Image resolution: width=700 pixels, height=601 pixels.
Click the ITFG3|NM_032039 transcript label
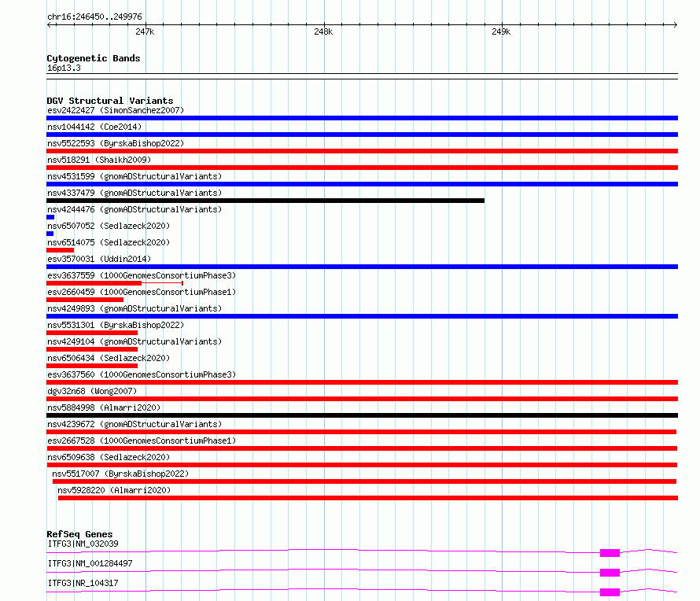(83, 544)
